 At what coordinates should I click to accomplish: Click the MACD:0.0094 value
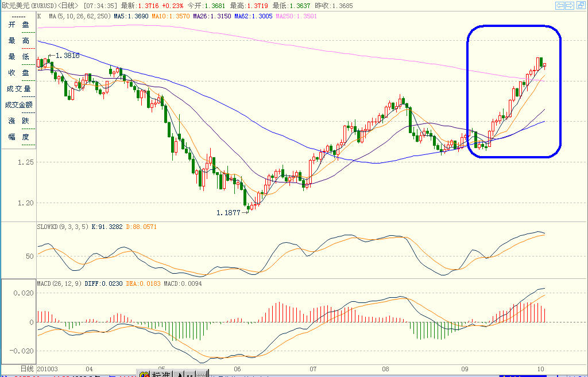click(183, 283)
